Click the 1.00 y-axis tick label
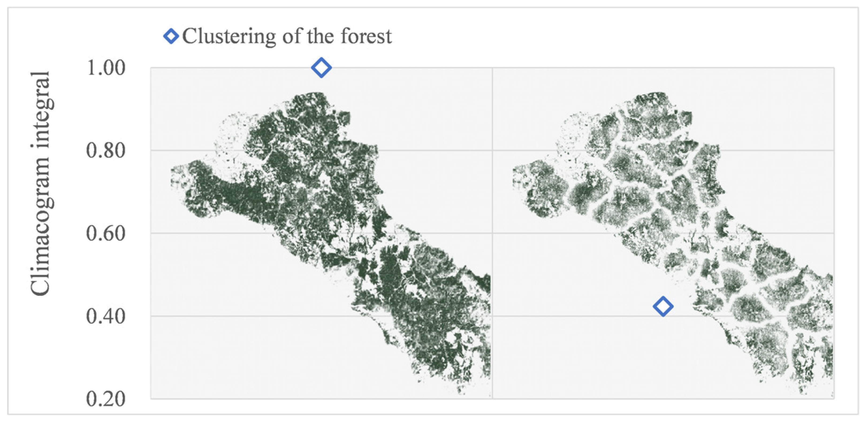Image resolution: width=868 pixels, height=423 pixels. [x=106, y=68]
